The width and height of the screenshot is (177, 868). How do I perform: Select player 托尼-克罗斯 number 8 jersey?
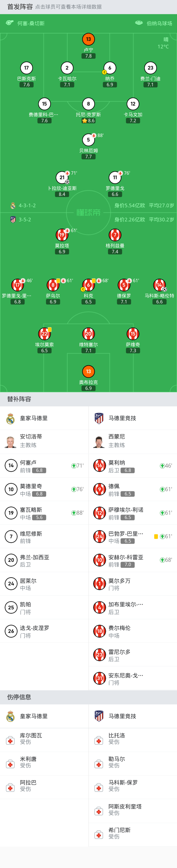[x=88, y=104]
